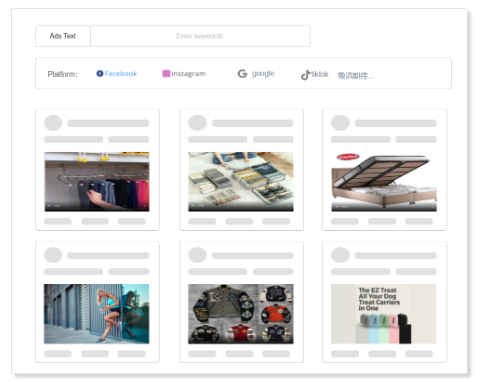Open the varsity jackets ad image
Screen dimensions: 485x382
(241, 314)
